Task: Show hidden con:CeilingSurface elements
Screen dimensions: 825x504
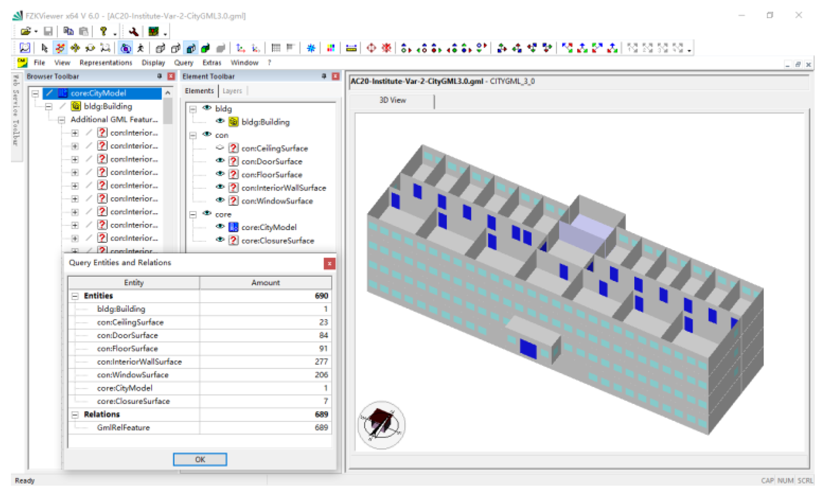Action: click(220, 148)
